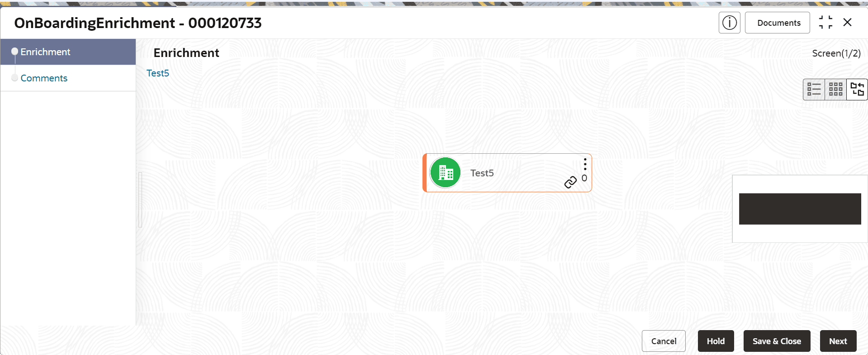Open the three-dot menu on Test5 card
This screenshot has height=355, width=868.
(x=585, y=164)
